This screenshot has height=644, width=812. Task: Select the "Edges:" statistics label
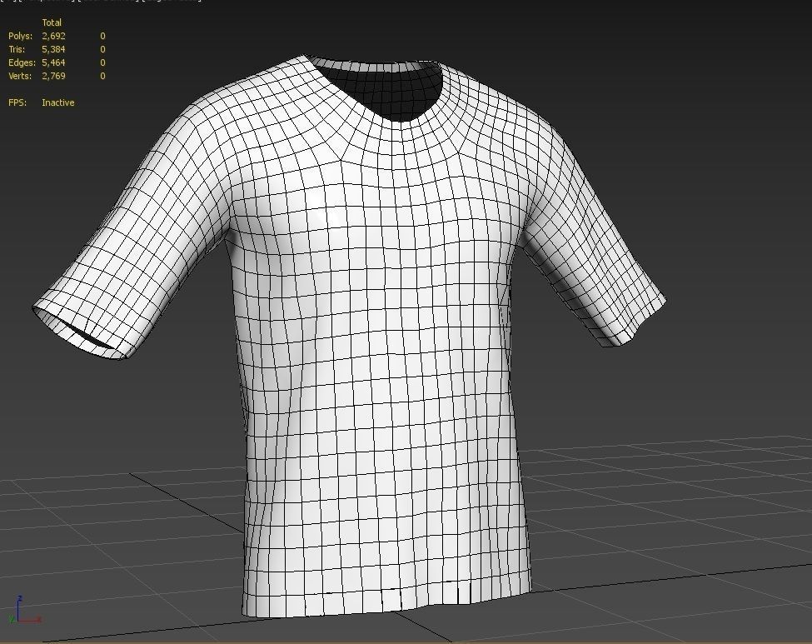pyautogui.click(x=22, y=62)
